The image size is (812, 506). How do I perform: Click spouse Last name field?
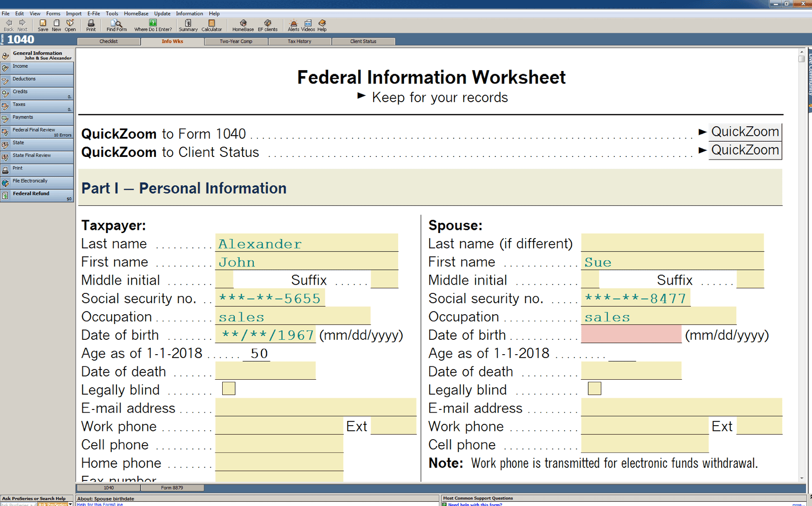(672, 243)
